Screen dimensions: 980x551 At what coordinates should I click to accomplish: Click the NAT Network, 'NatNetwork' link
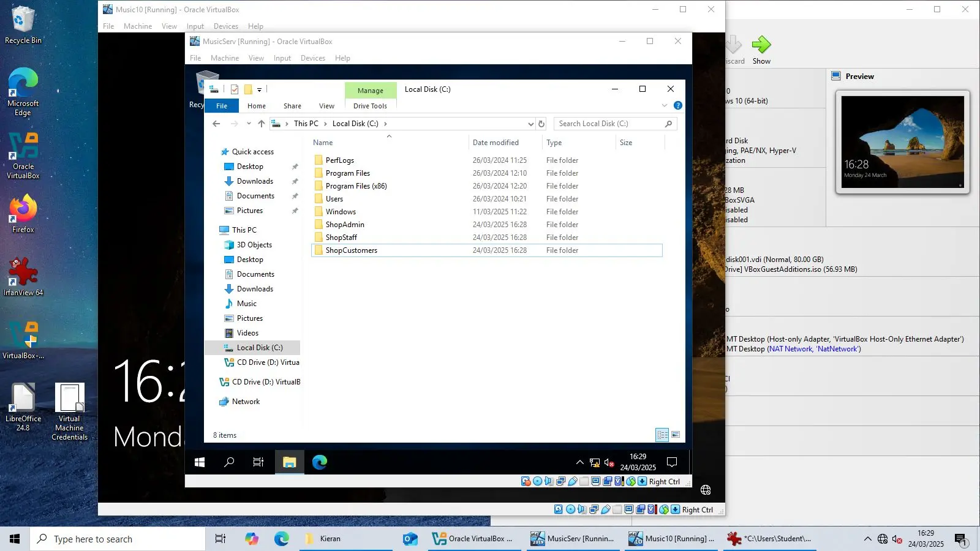(814, 349)
